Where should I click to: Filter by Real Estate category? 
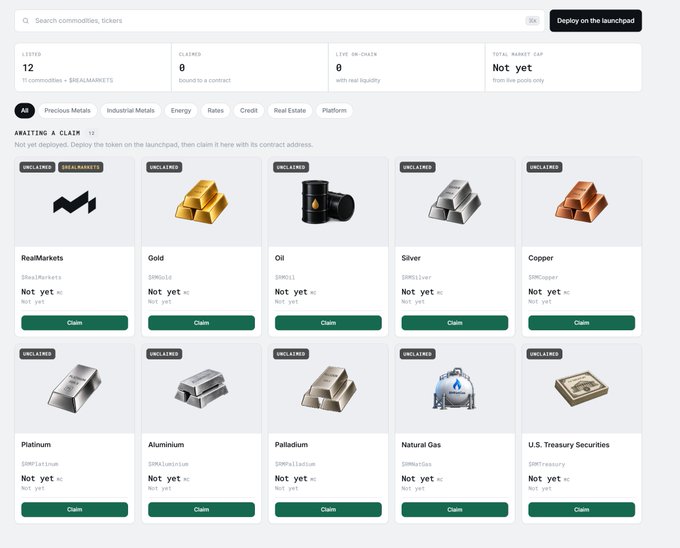pos(290,111)
